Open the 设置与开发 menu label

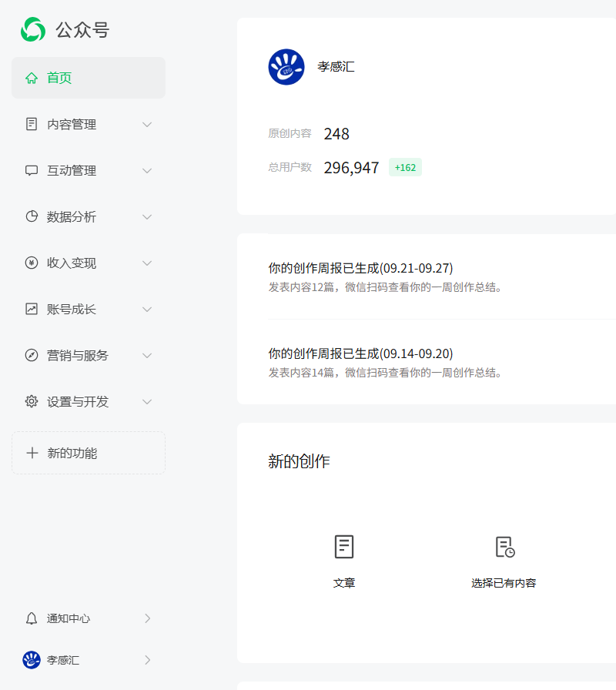pyautogui.click(x=78, y=402)
